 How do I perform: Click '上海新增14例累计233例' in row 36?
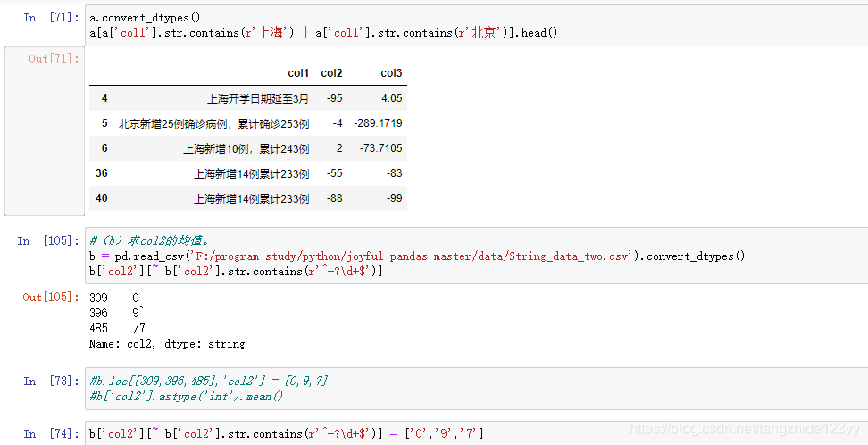click(x=251, y=173)
